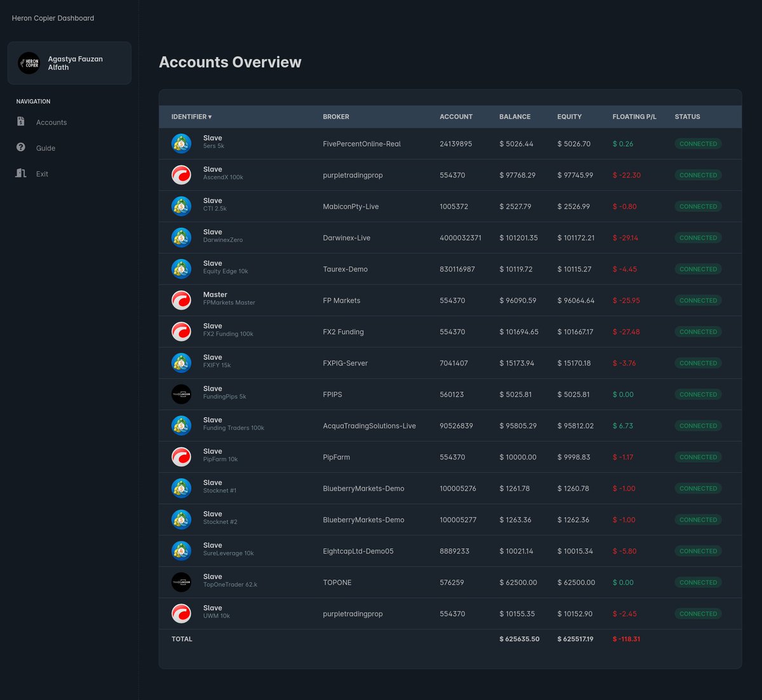Toggle the CONNECTED badge on the UWM 10k row
The height and width of the screenshot is (700, 762).
(x=698, y=613)
